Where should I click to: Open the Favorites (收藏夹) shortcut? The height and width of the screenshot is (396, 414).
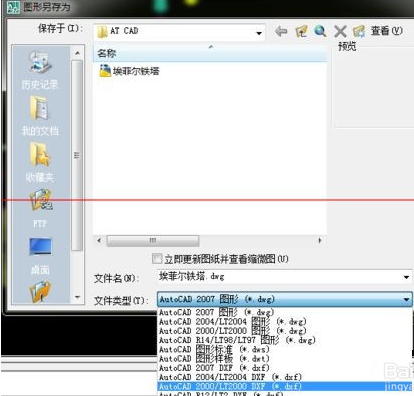click(40, 162)
